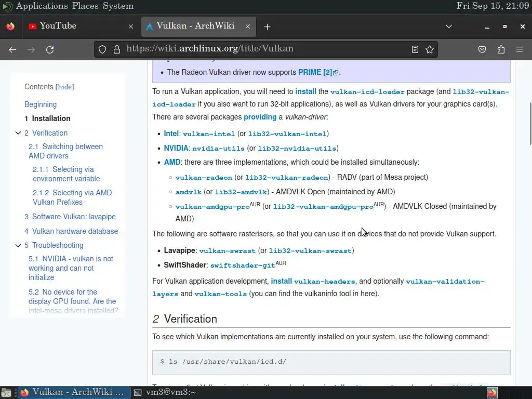532x399 pixels.
Task: Open the amdvlk package link
Action: pyautogui.click(x=188, y=192)
